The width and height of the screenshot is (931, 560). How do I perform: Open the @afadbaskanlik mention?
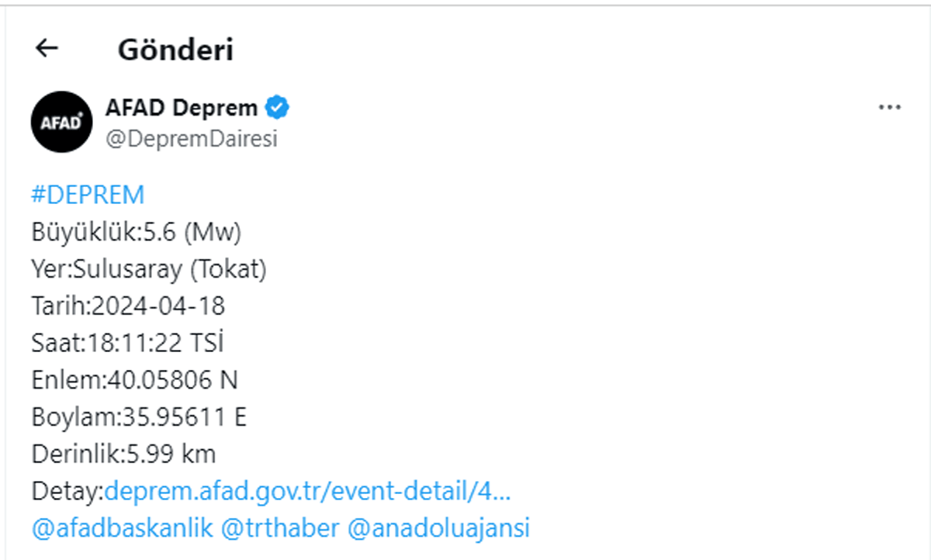tap(122, 528)
